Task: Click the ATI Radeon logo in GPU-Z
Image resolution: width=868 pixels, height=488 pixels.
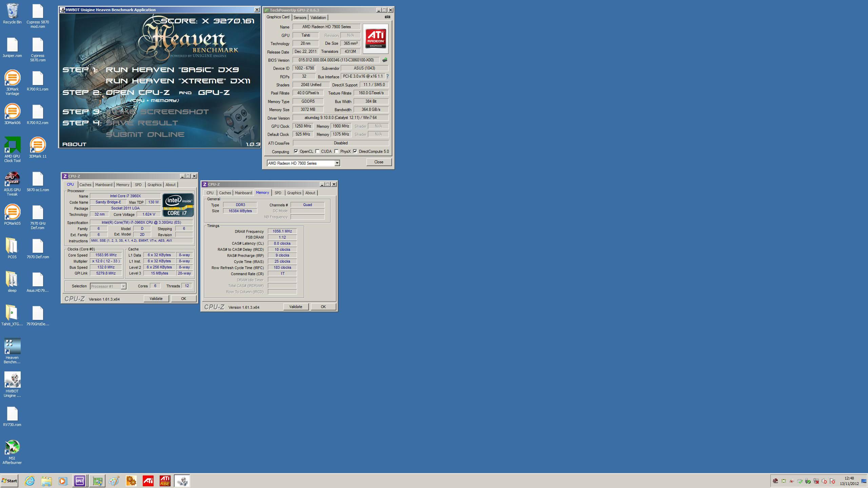Action: 376,38
